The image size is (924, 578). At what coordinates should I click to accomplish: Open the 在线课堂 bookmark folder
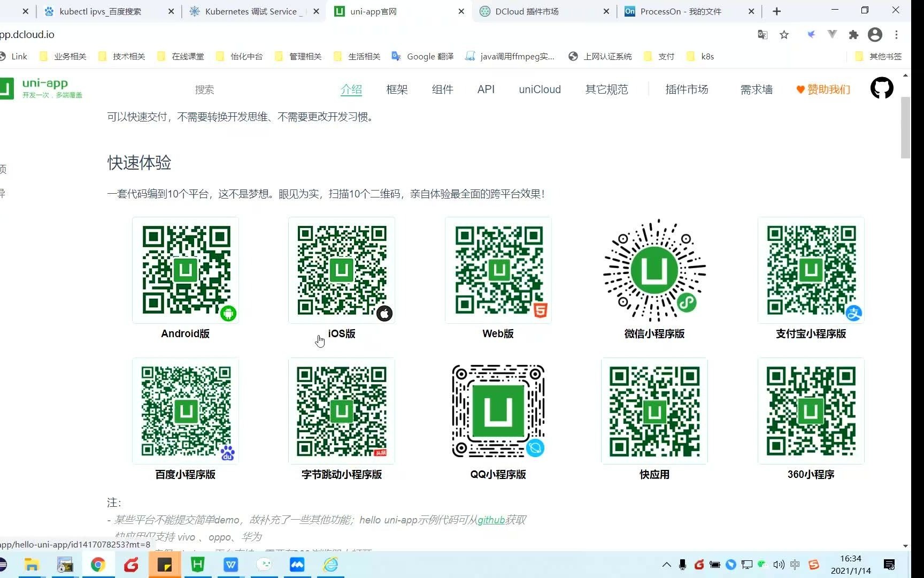(181, 56)
